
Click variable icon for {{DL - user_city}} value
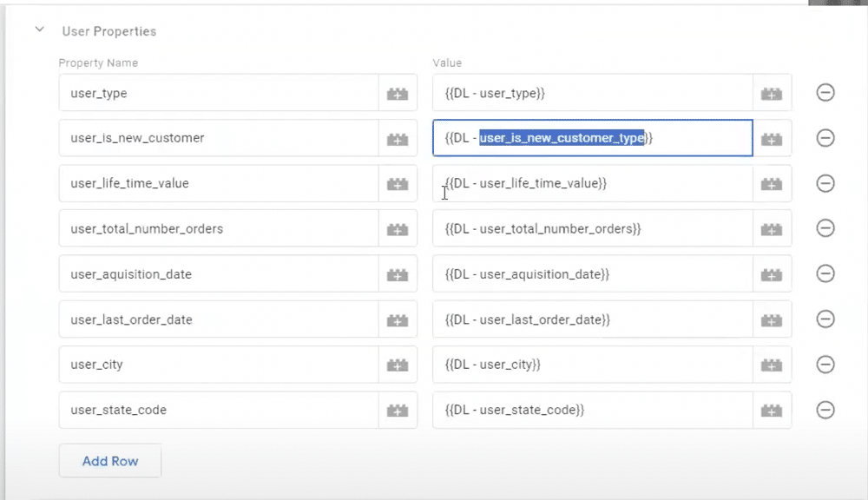tap(771, 365)
